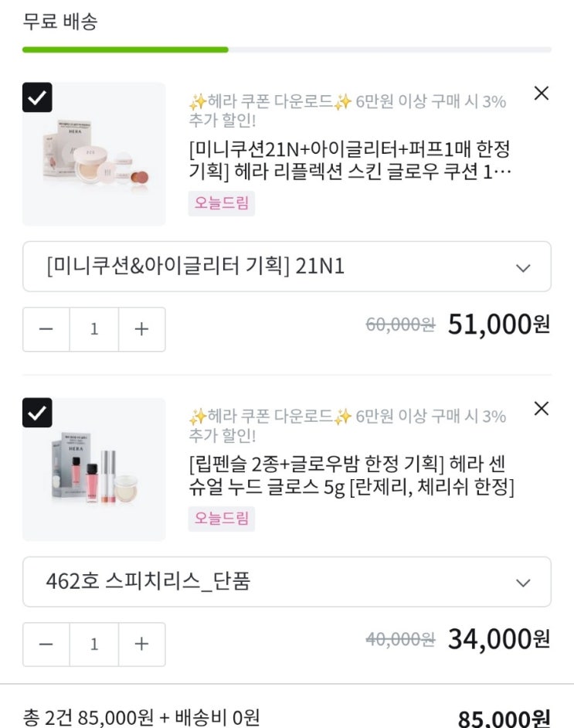Click the lip gloss quantity input field
Screen dimensions: 574x728
[x=94, y=645]
